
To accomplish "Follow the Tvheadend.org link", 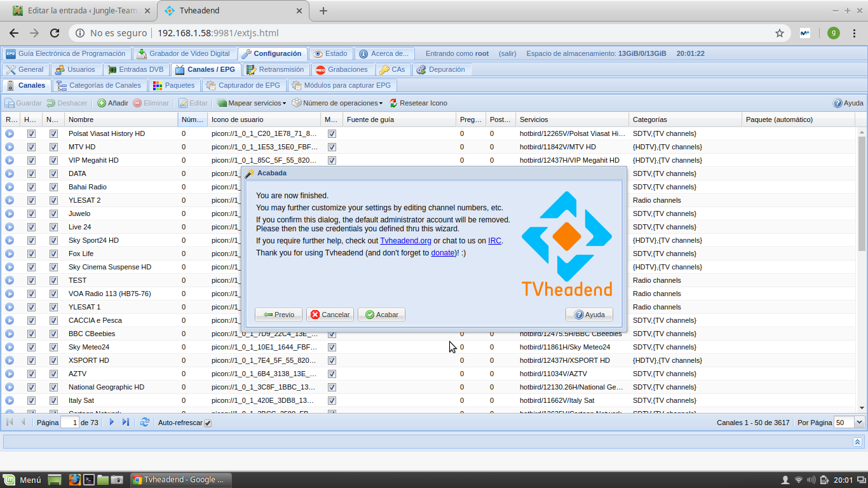I will [x=405, y=241].
